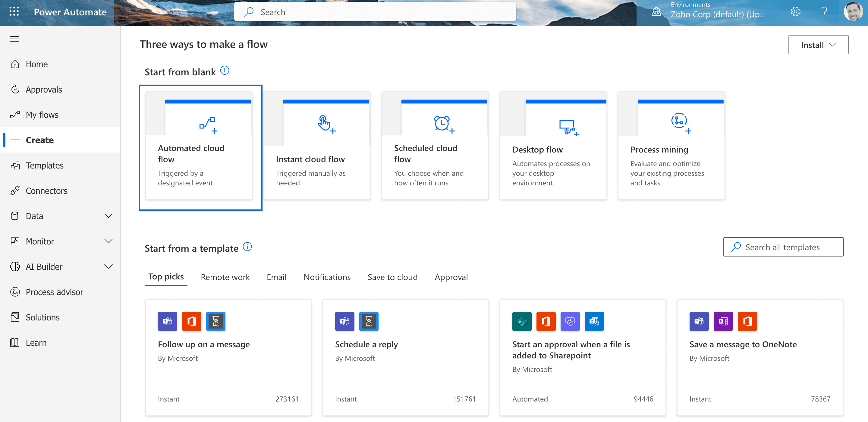Click the Create plus icon
The width and height of the screenshot is (868, 422).
pyautogui.click(x=15, y=140)
